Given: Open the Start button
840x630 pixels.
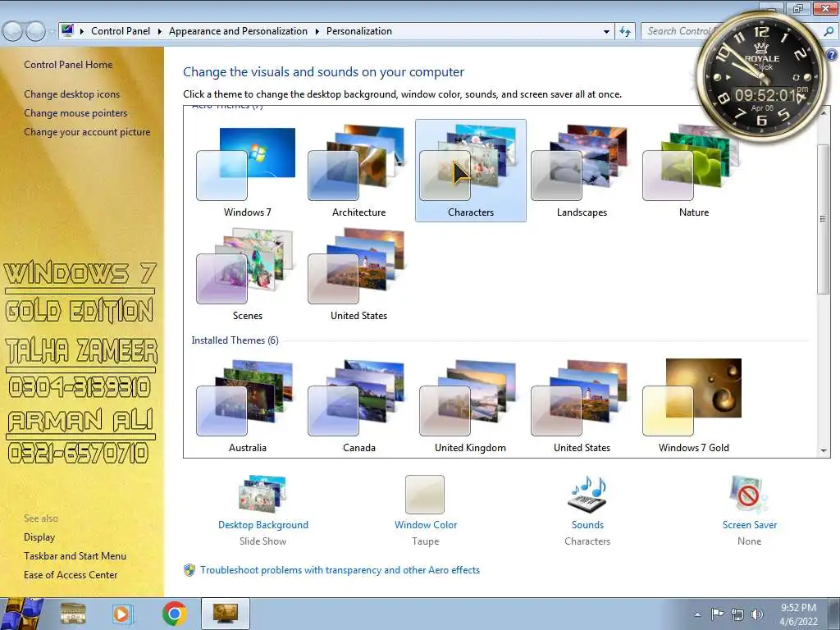Looking at the screenshot, I should click(x=21, y=614).
